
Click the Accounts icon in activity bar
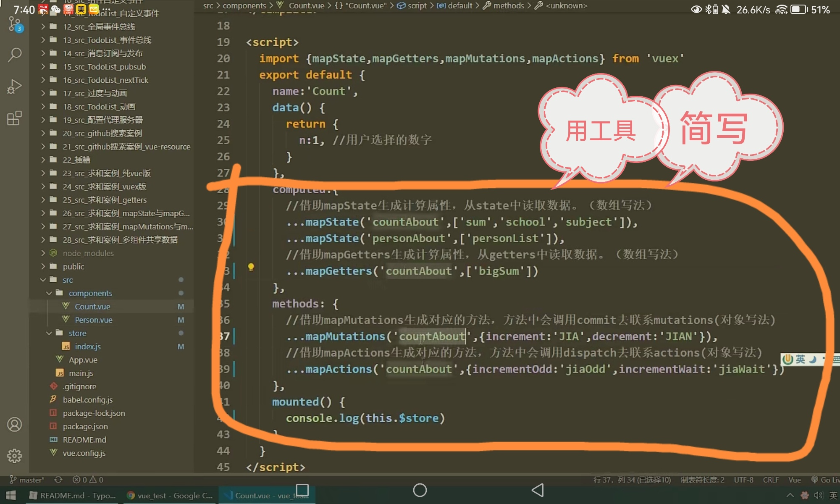15,425
